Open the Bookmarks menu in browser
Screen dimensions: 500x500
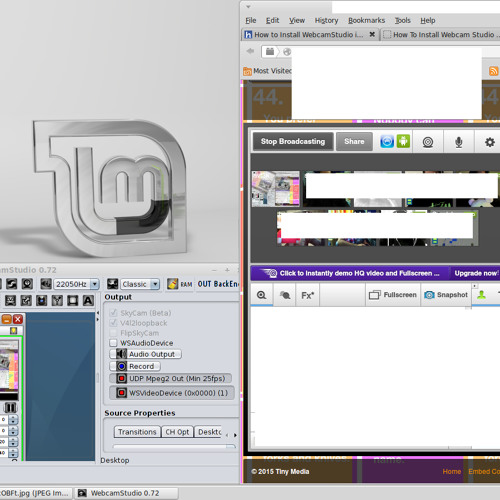tap(366, 21)
